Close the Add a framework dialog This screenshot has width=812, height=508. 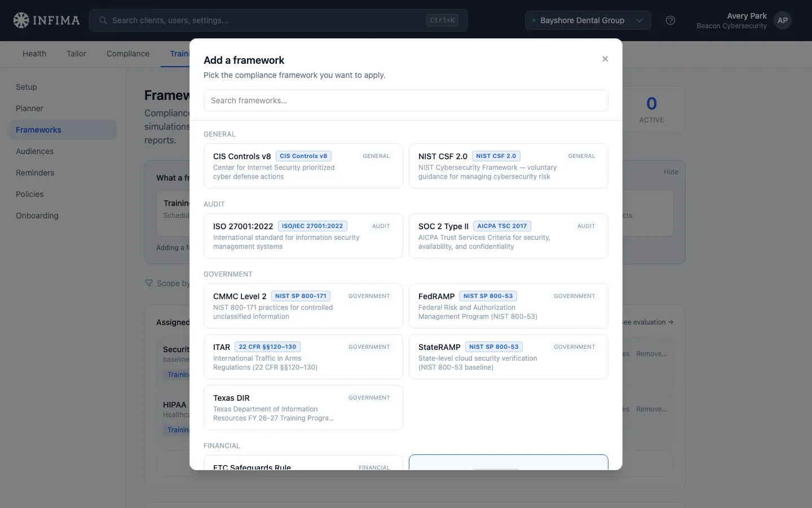pyautogui.click(x=605, y=59)
